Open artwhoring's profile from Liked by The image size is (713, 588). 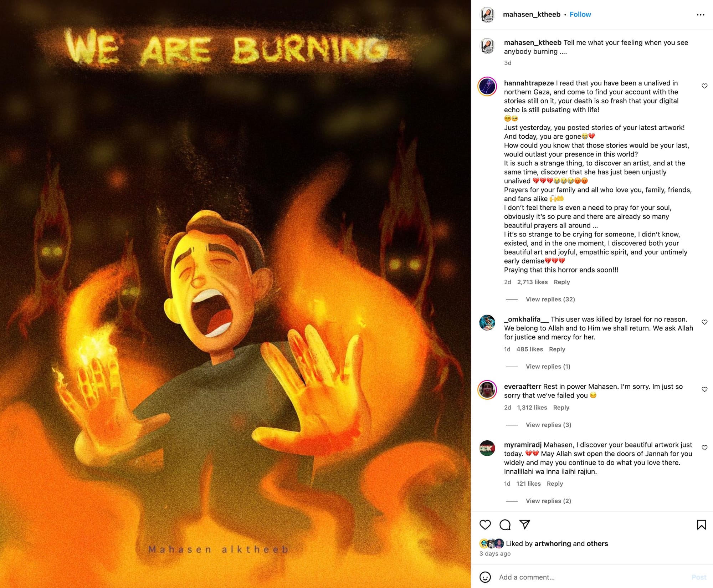[x=553, y=543]
